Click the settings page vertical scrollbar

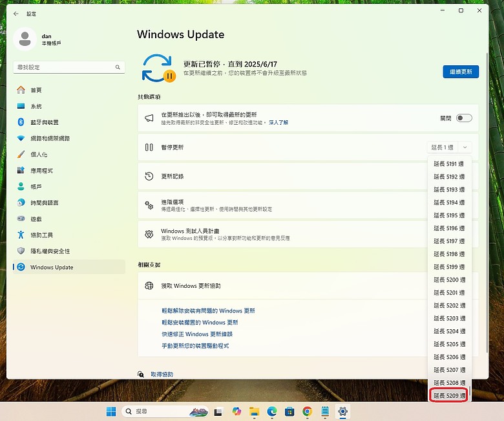pos(487,202)
